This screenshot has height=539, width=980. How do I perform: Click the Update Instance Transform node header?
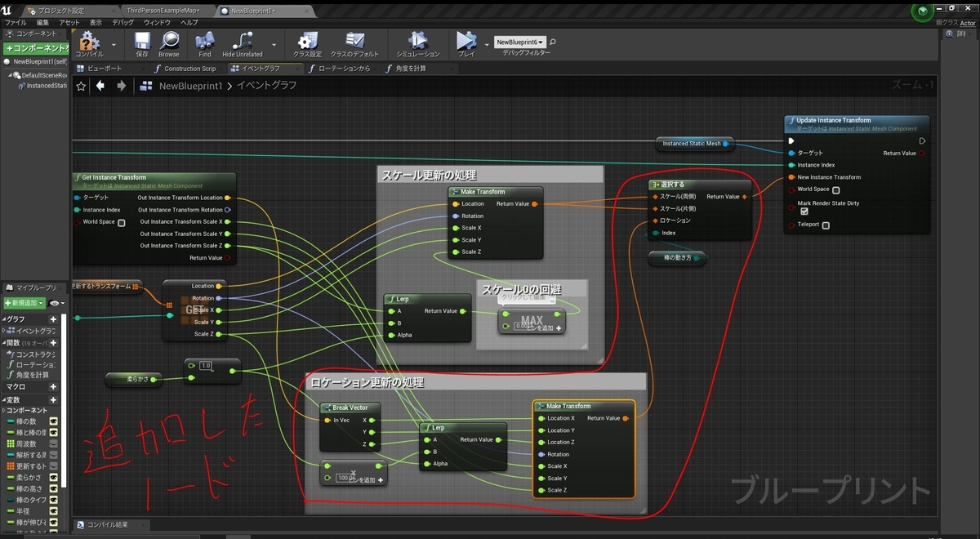coord(857,124)
